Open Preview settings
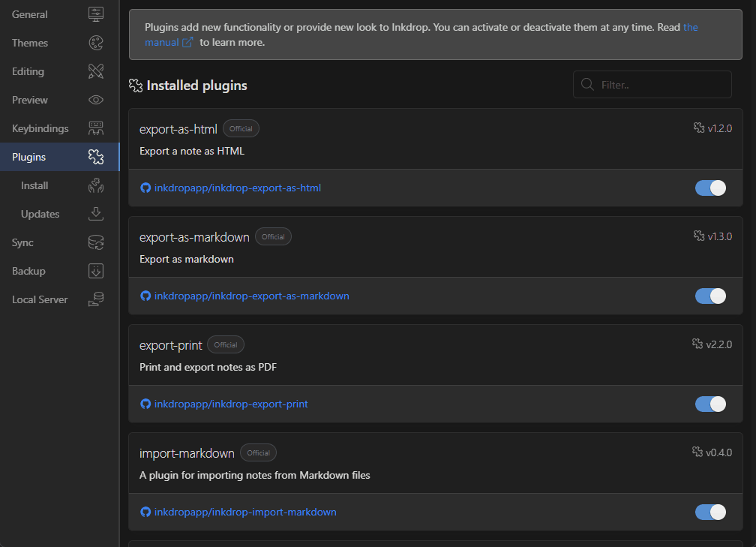The height and width of the screenshot is (547, 756). (x=59, y=100)
